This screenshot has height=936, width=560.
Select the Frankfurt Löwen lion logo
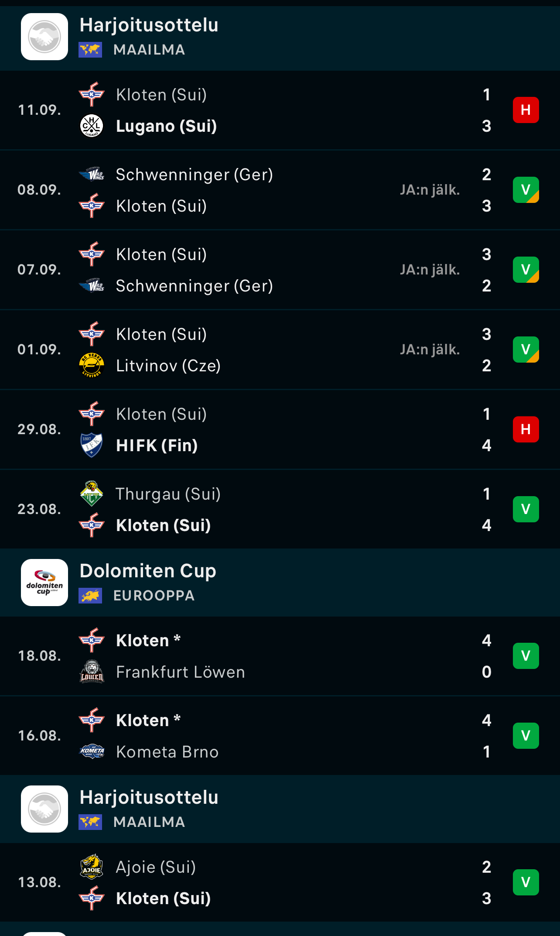(x=92, y=672)
